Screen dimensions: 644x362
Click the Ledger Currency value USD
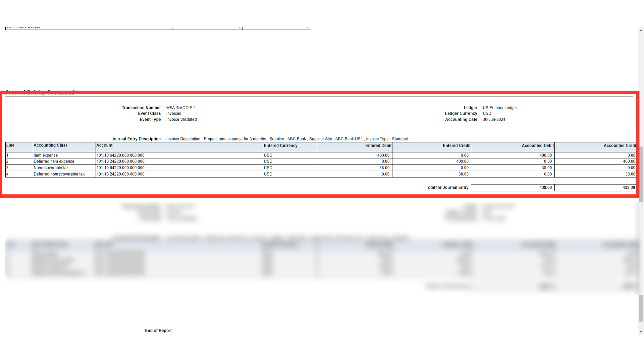coord(487,113)
